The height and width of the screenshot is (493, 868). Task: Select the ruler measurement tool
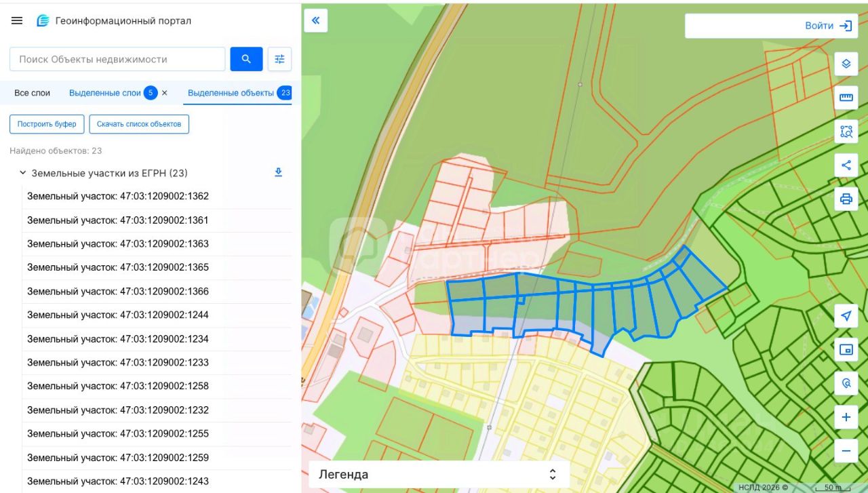[846, 98]
